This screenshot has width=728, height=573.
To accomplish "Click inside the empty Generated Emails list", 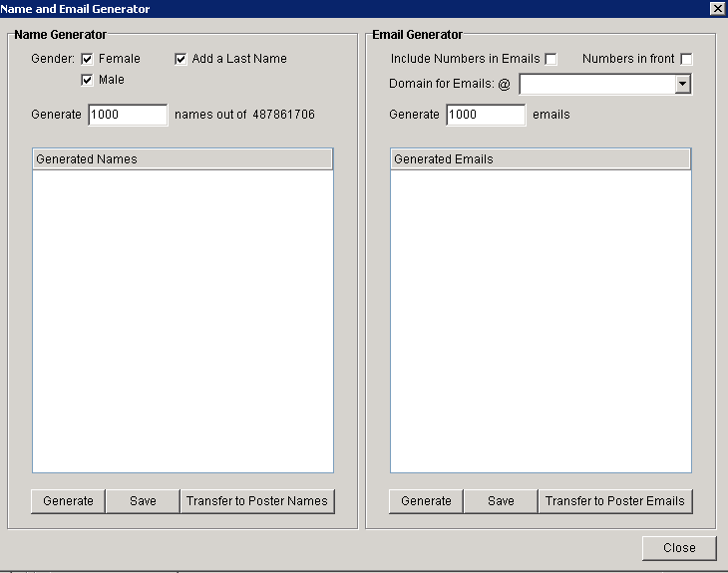I will [541, 321].
